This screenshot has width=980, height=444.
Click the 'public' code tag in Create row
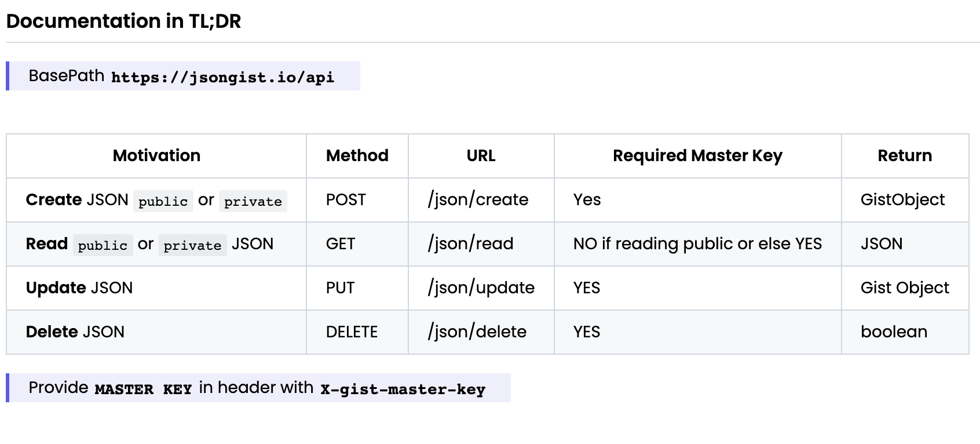point(163,201)
